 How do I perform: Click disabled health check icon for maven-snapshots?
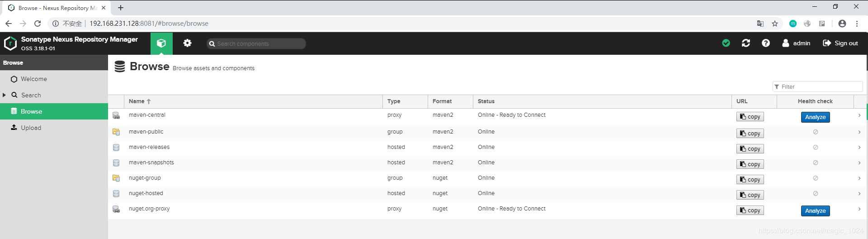(x=816, y=163)
